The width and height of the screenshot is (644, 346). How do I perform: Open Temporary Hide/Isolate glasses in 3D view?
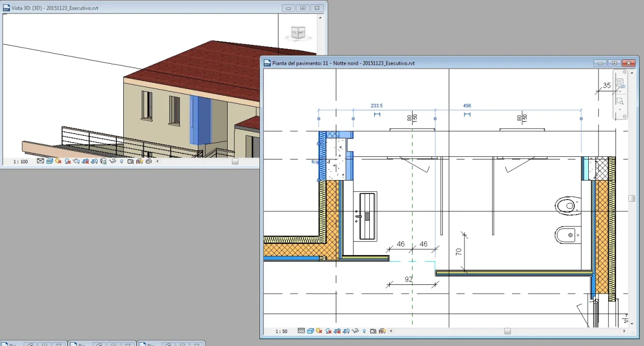(112, 161)
